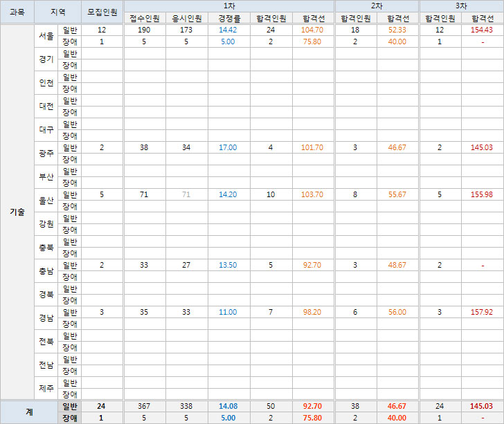Click the 98.20 cutoff score

click(x=312, y=312)
